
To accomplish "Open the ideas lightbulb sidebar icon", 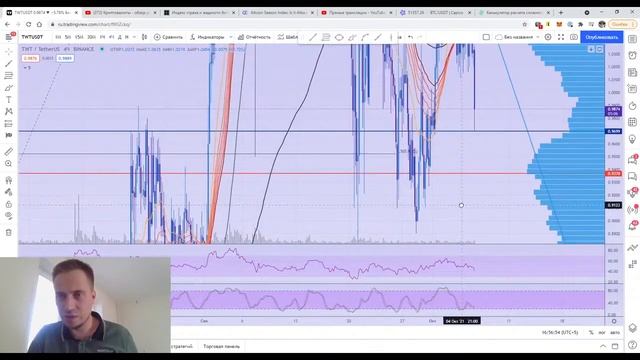I will 632,139.
